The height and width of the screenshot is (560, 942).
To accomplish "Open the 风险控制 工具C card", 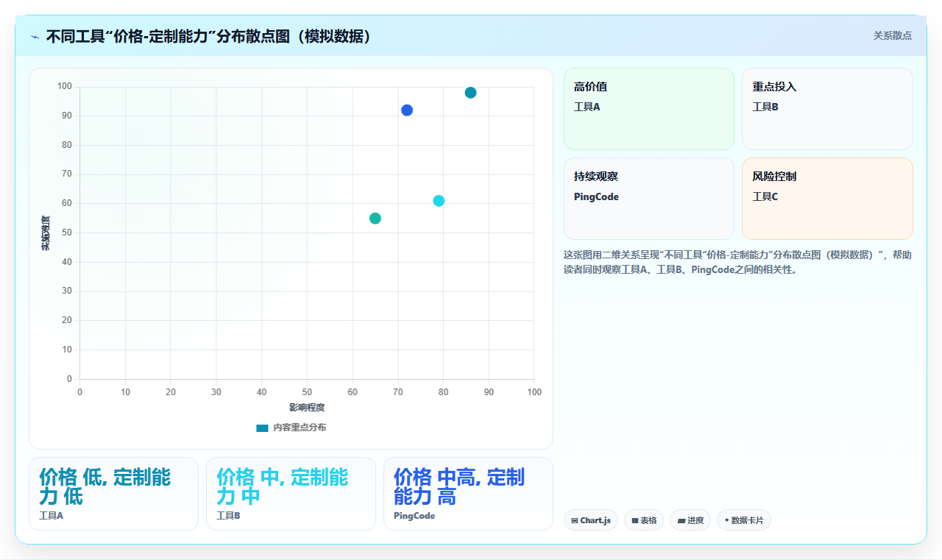I will coord(827,199).
